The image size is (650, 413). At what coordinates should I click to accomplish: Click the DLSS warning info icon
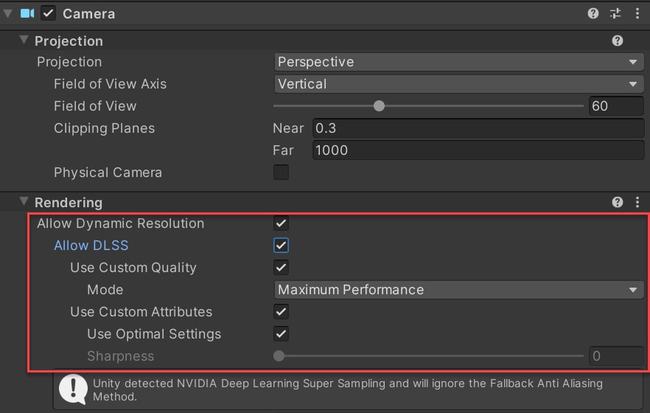pos(73,389)
